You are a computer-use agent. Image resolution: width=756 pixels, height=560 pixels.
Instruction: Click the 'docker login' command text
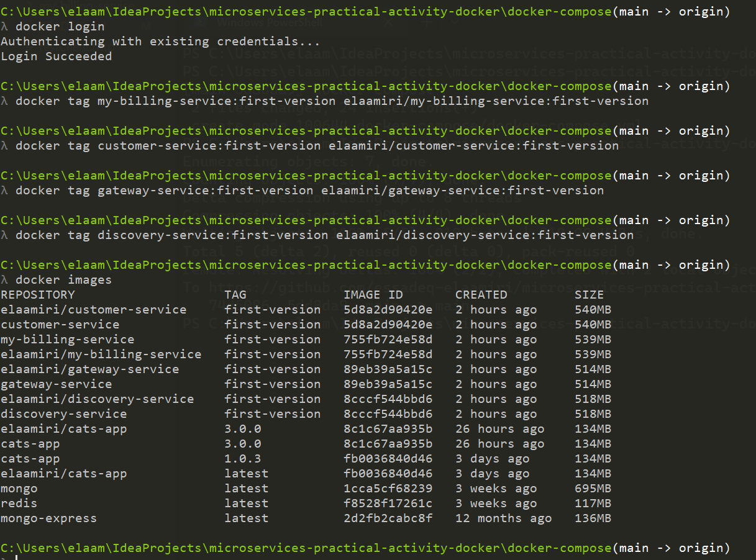tap(60, 27)
